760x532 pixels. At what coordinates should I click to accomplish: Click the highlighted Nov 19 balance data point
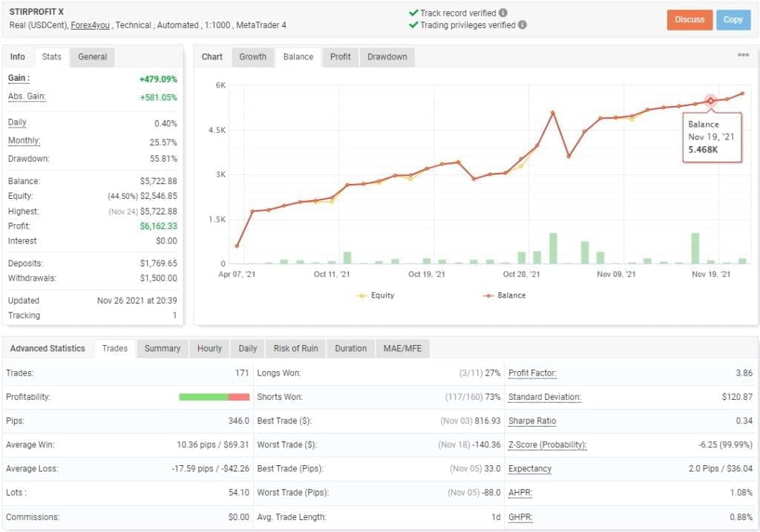pyautogui.click(x=710, y=100)
